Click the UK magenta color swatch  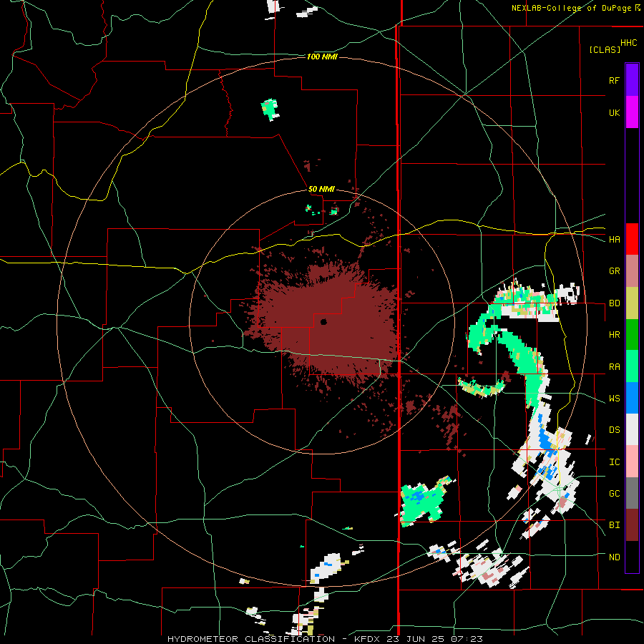(632, 112)
